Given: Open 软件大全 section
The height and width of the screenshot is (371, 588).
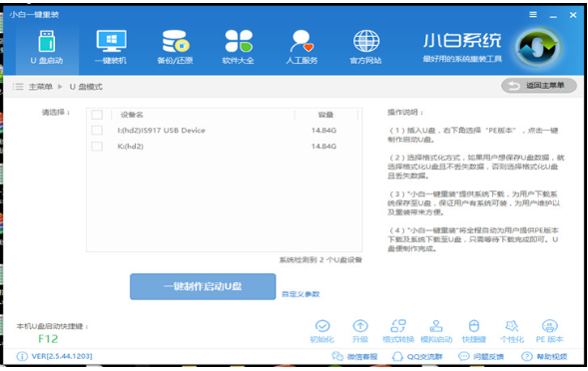Looking at the screenshot, I should click(x=239, y=48).
